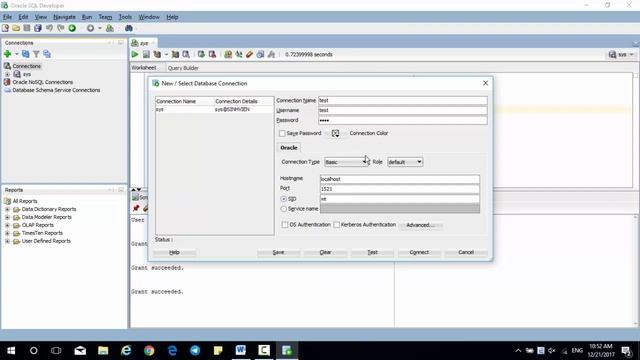Open the Role dropdown
Image resolution: width=640 pixels, height=360 pixels.
[405, 162]
